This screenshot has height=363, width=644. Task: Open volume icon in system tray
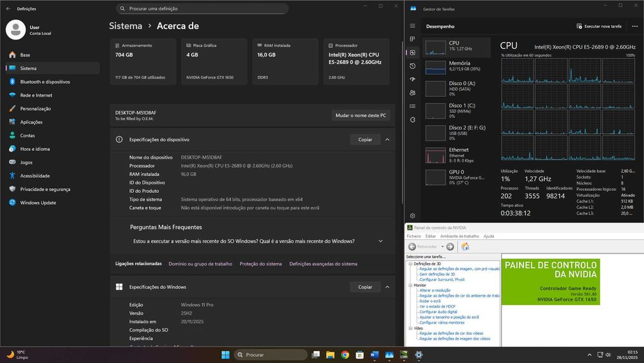coord(609,355)
